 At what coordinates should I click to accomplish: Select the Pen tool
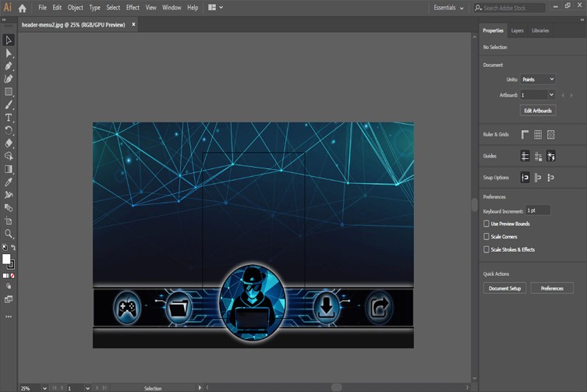point(9,66)
